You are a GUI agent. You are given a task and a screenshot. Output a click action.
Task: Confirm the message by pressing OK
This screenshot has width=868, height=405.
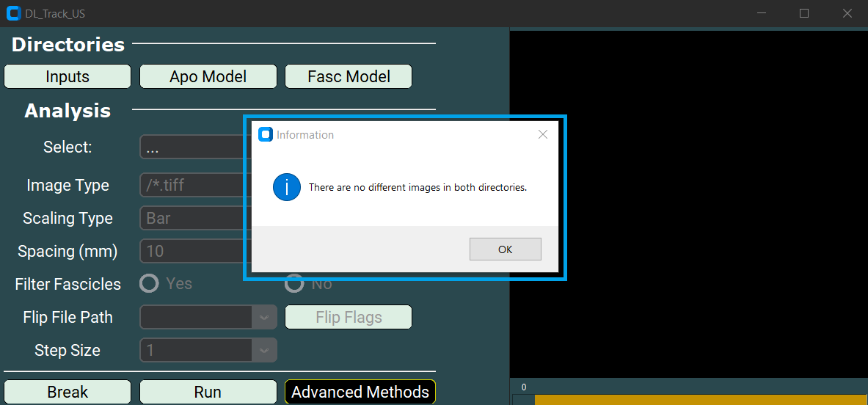click(505, 249)
